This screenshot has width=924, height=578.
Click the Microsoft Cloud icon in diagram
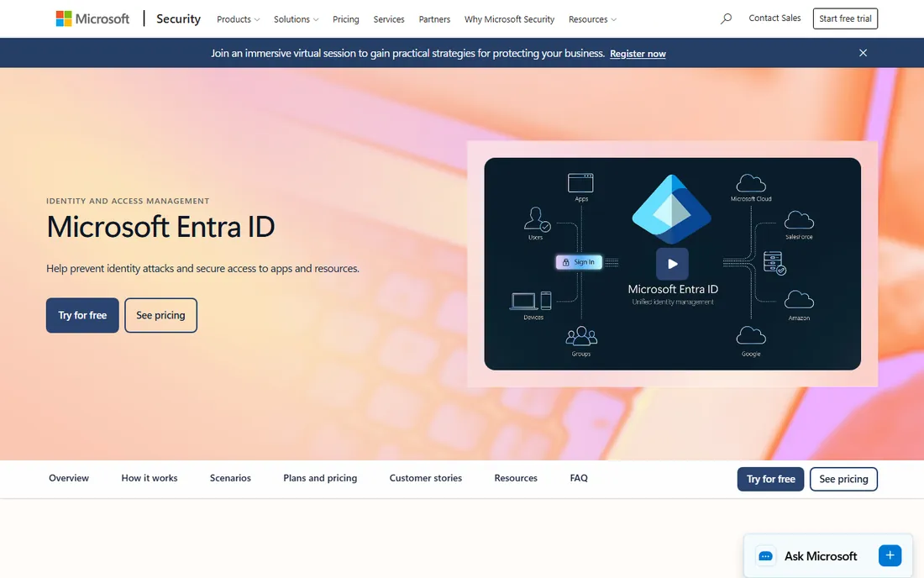tap(751, 183)
